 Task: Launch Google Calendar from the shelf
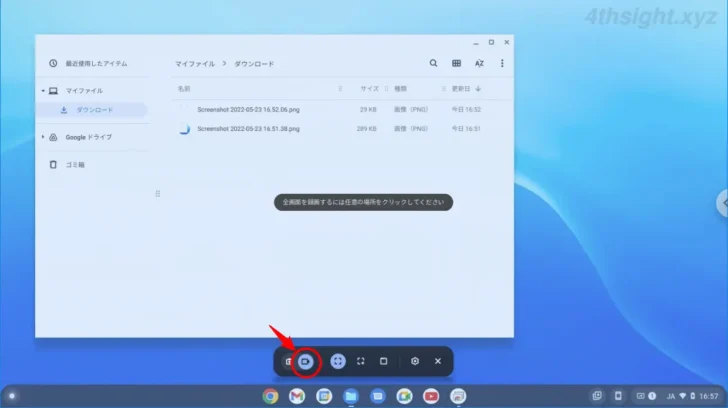click(x=324, y=396)
